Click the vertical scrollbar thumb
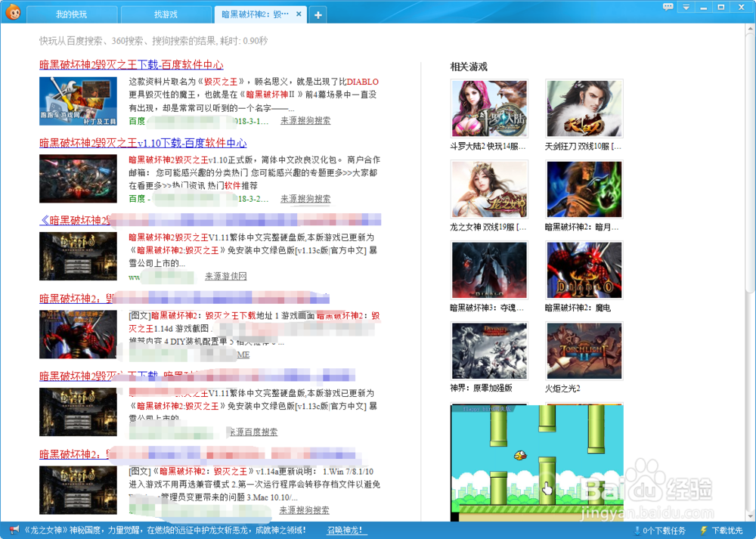Viewport: 756px width, 539px height. point(750,163)
